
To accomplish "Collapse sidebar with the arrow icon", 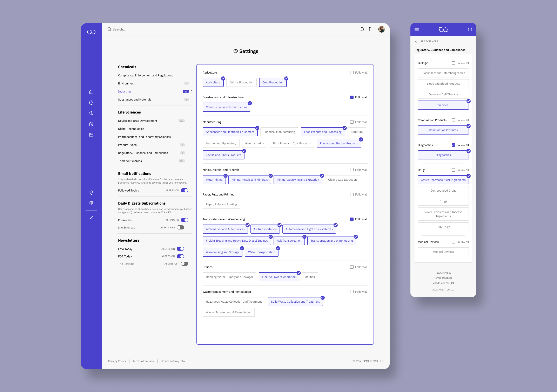I will point(91,218).
